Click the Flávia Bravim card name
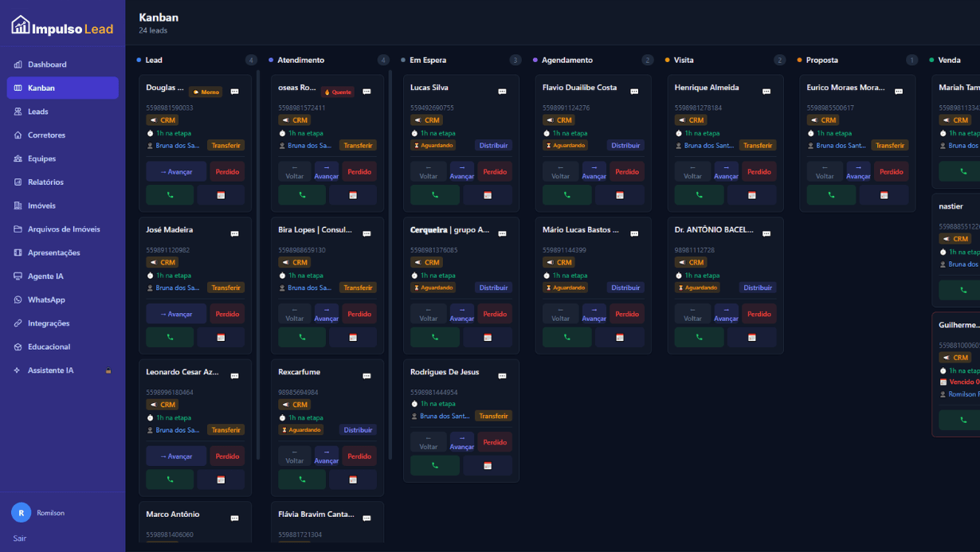The width and height of the screenshot is (980, 552). click(316, 515)
